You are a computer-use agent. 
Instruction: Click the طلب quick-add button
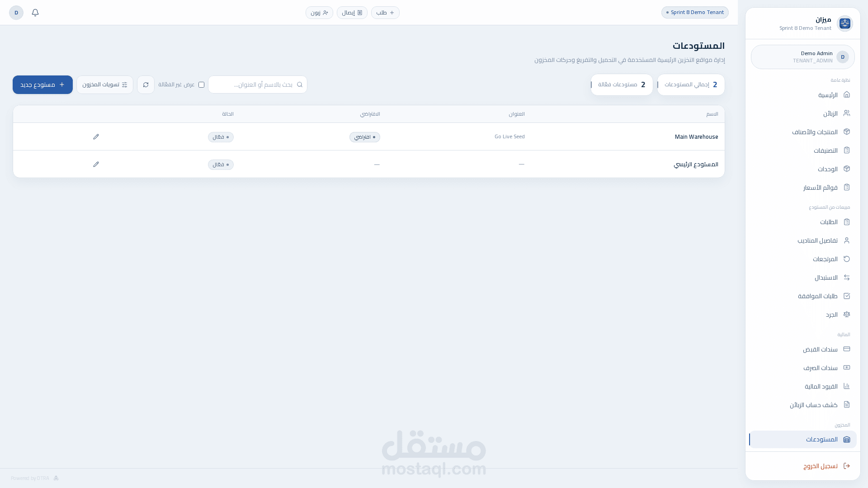click(x=385, y=13)
